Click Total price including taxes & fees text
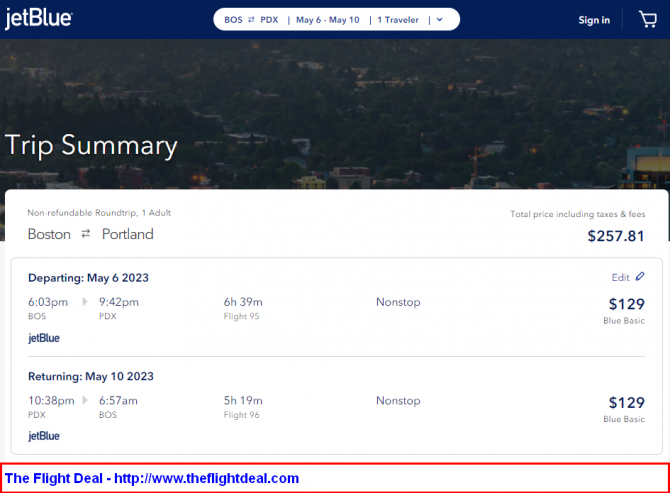The image size is (670, 493). tap(578, 214)
